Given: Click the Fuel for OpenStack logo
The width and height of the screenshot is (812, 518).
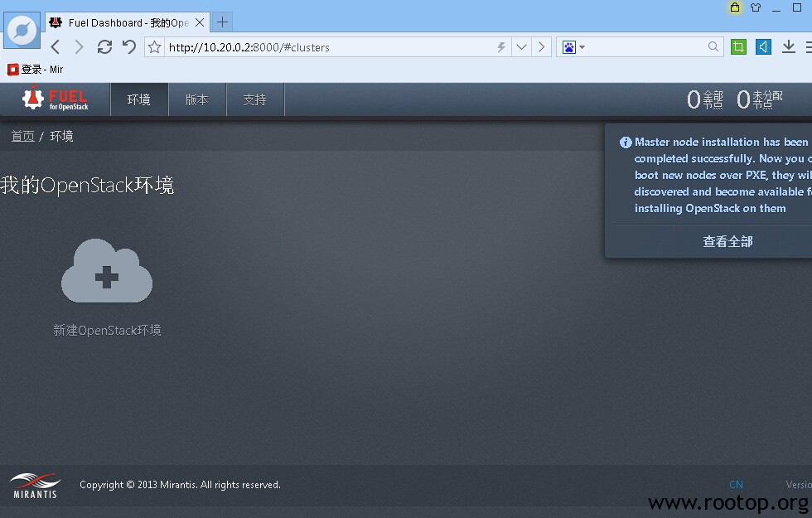Looking at the screenshot, I should [56, 99].
